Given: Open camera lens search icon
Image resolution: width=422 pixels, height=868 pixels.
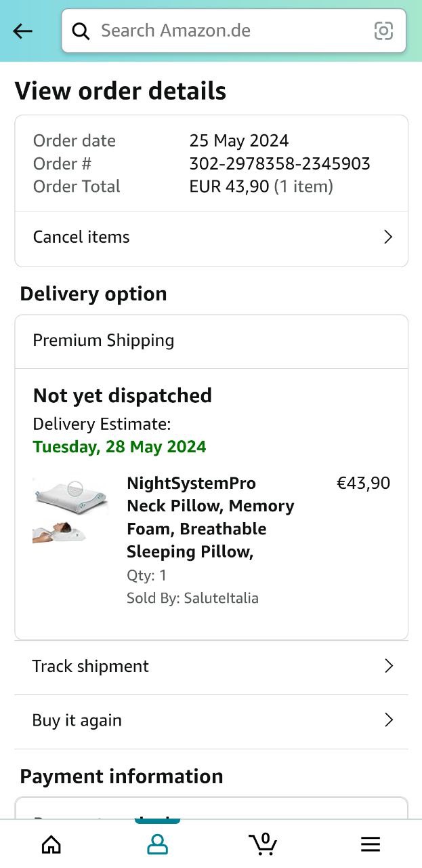Looking at the screenshot, I should click(x=383, y=31).
